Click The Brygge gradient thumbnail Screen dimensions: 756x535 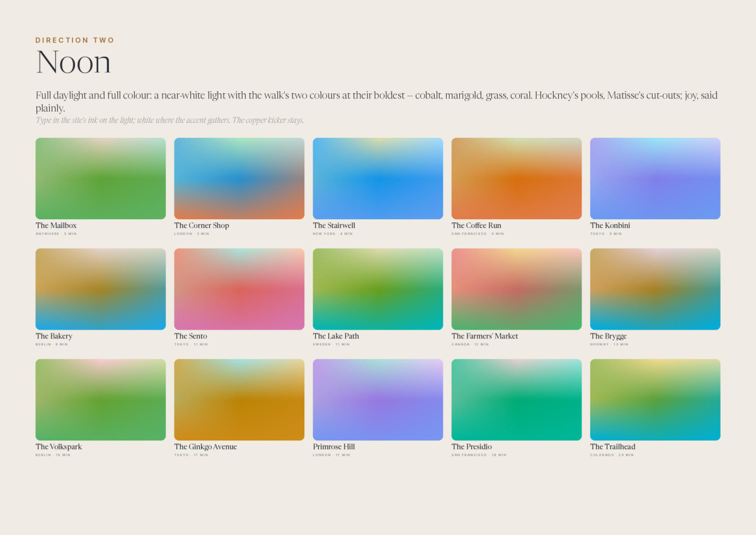655,289
